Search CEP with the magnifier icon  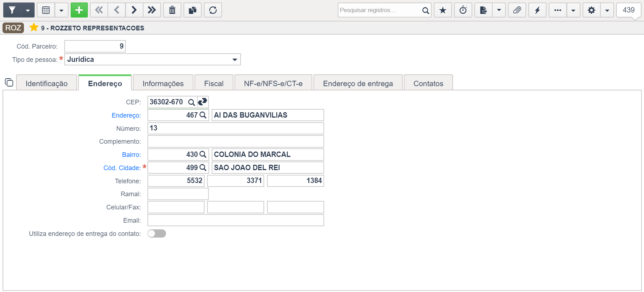[192, 103]
